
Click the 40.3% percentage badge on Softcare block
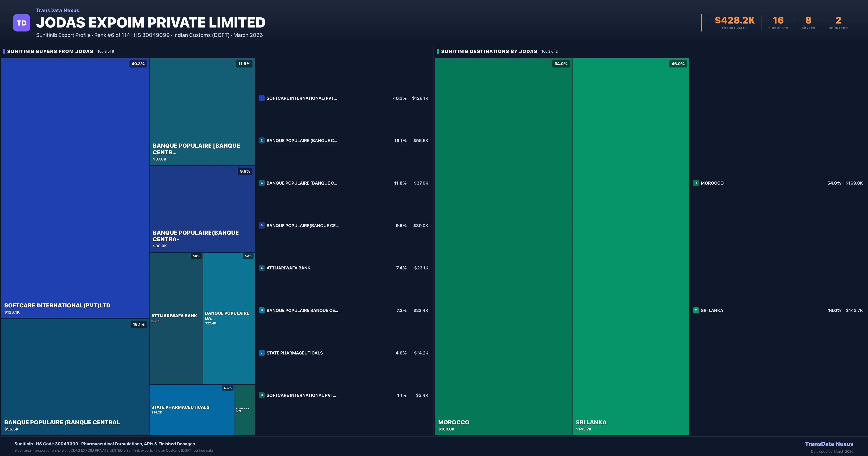(x=138, y=64)
